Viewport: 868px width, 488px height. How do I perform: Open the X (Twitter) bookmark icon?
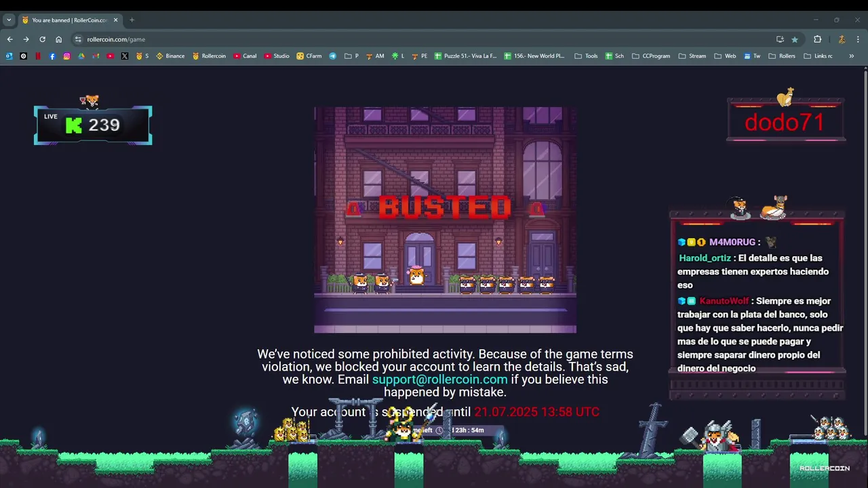pyautogui.click(x=125, y=56)
